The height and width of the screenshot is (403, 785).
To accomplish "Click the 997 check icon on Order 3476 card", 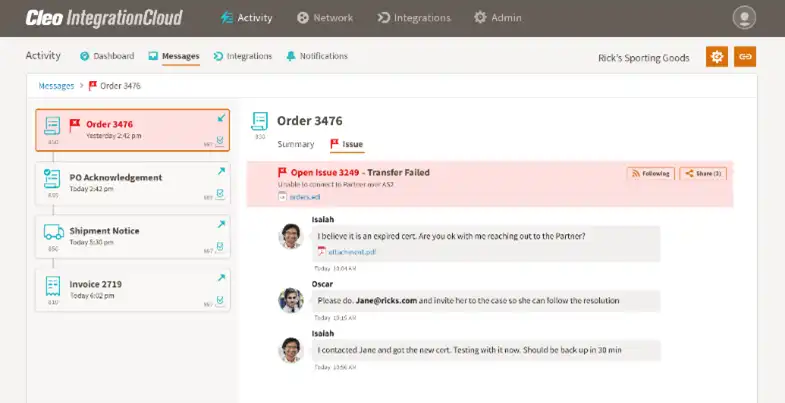I will pos(220,141).
